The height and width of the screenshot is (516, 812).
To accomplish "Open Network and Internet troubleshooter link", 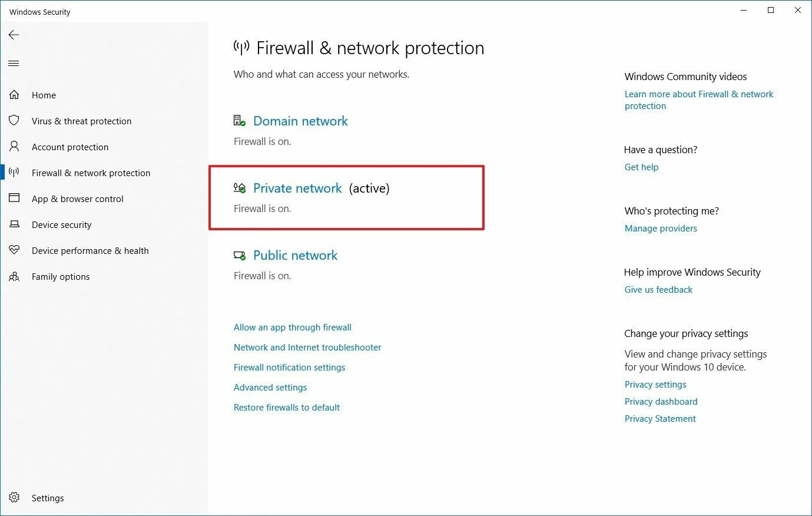I will (x=307, y=348).
